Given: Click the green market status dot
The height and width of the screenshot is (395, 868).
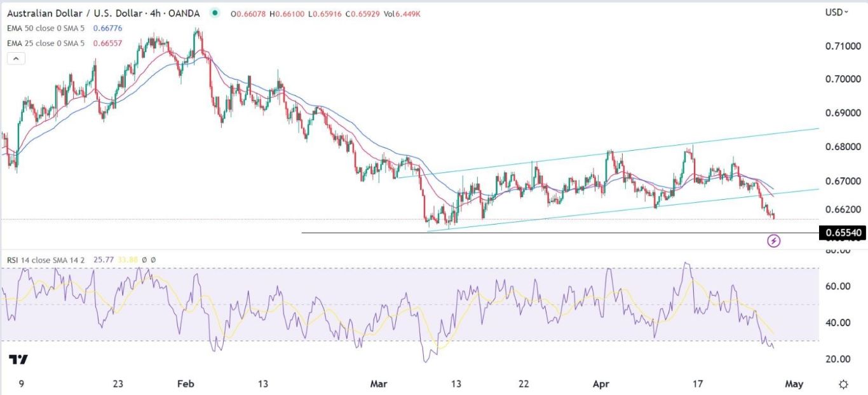Looking at the screenshot, I should 216,13.
